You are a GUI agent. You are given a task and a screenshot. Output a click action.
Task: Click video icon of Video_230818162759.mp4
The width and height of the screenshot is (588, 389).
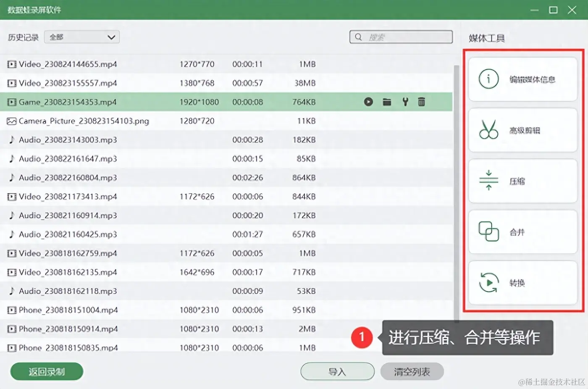point(12,253)
